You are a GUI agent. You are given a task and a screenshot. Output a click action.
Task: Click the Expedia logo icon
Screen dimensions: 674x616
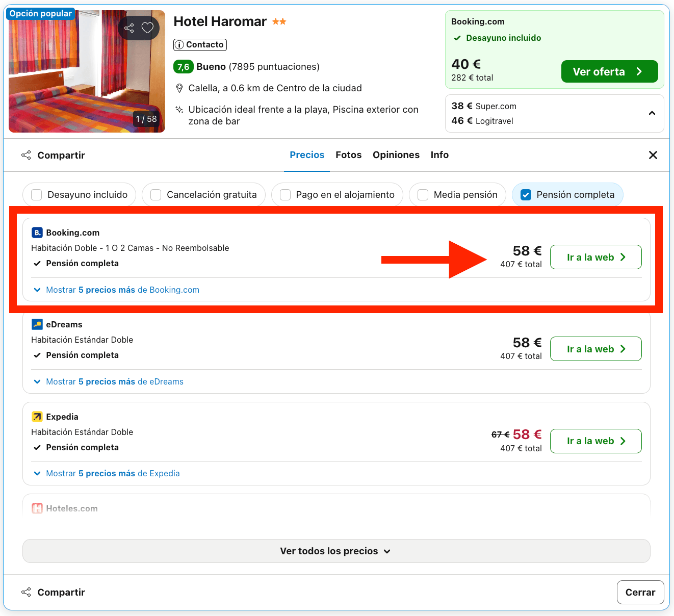coord(37,417)
